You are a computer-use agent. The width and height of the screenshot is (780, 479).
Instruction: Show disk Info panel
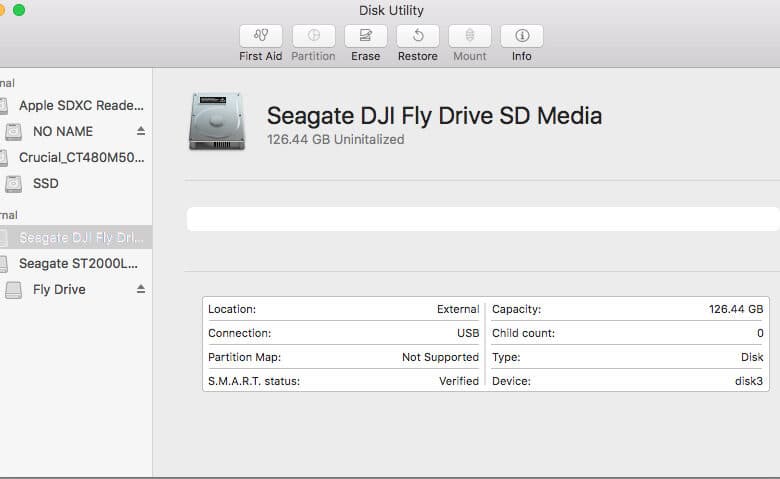(522, 36)
